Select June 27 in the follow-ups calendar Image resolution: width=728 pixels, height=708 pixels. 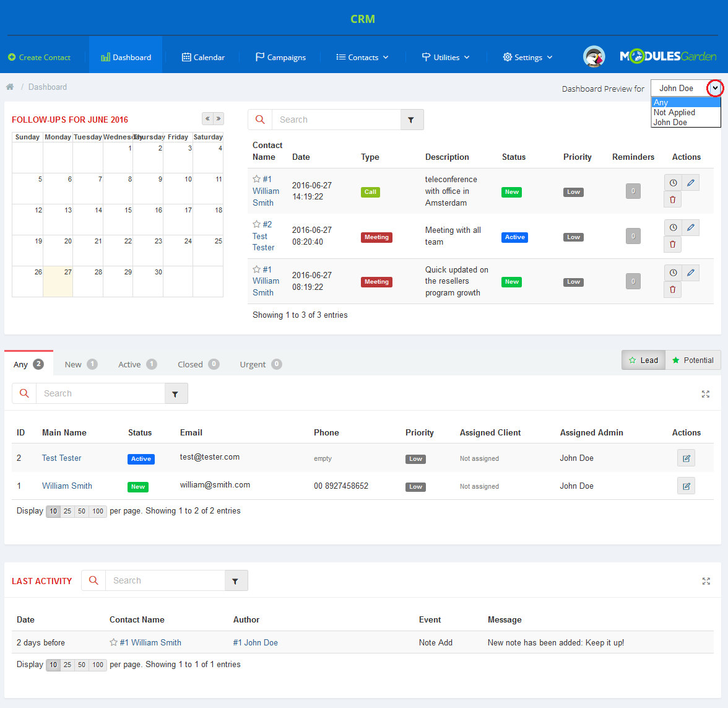58,281
